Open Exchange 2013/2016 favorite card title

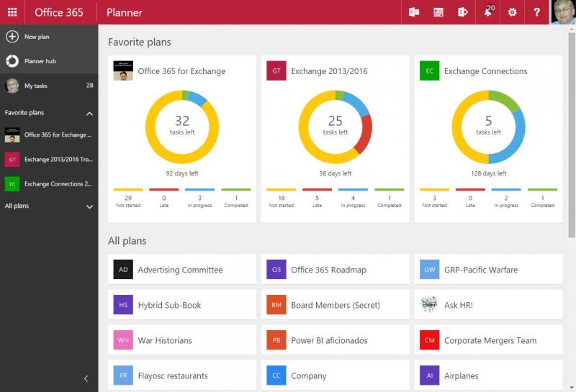click(329, 71)
